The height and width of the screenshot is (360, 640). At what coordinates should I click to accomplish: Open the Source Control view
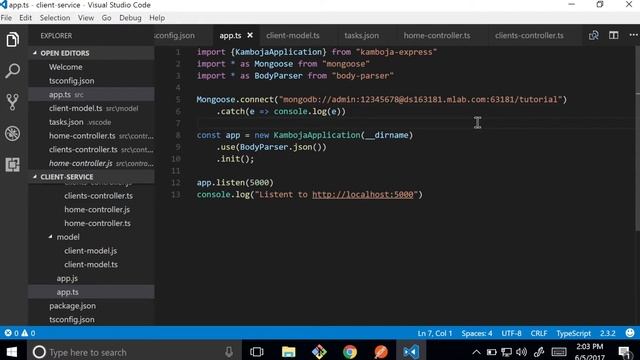12,102
